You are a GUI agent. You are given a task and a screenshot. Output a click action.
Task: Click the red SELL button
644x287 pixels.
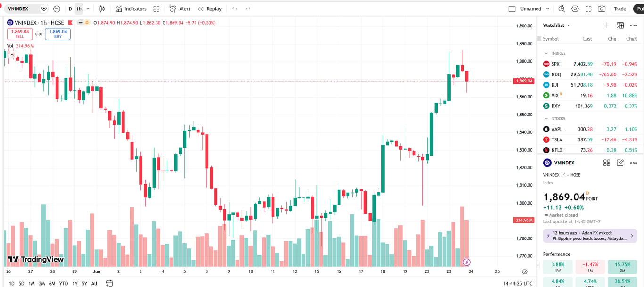point(20,34)
